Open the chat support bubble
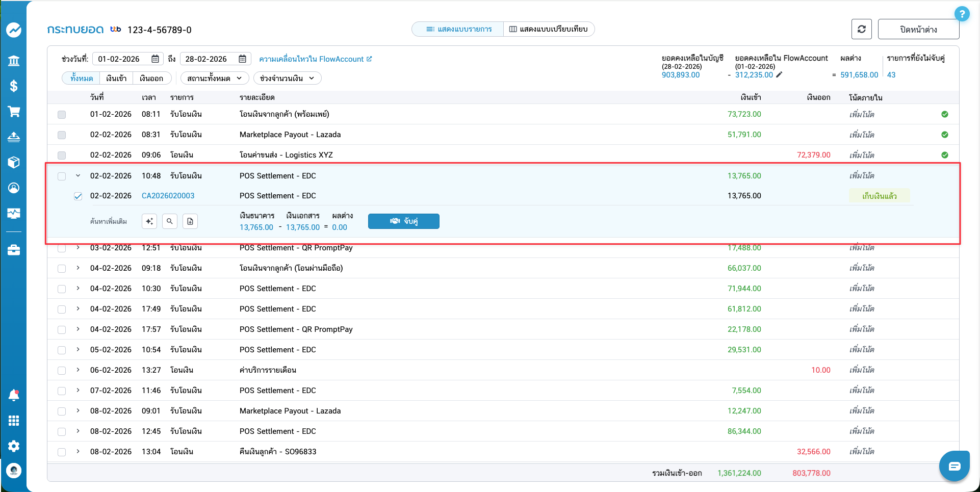The width and height of the screenshot is (980, 492). tap(954, 466)
